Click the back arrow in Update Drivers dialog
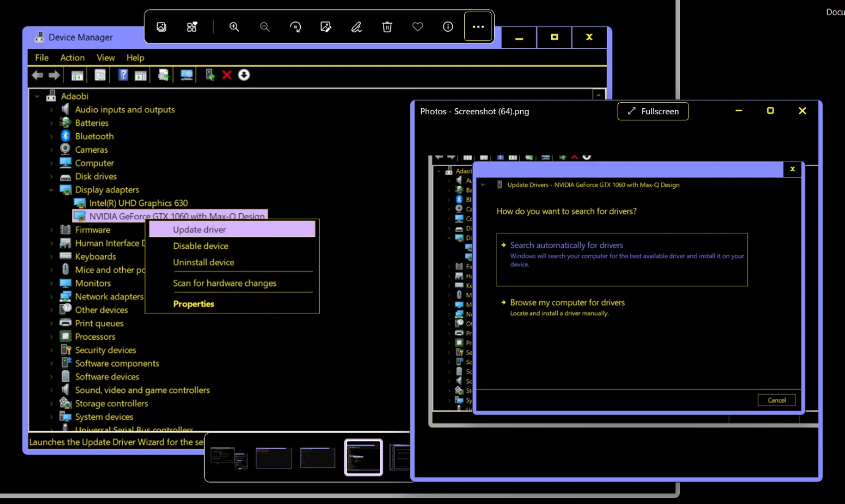This screenshot has width=845, height=504. 484,184
